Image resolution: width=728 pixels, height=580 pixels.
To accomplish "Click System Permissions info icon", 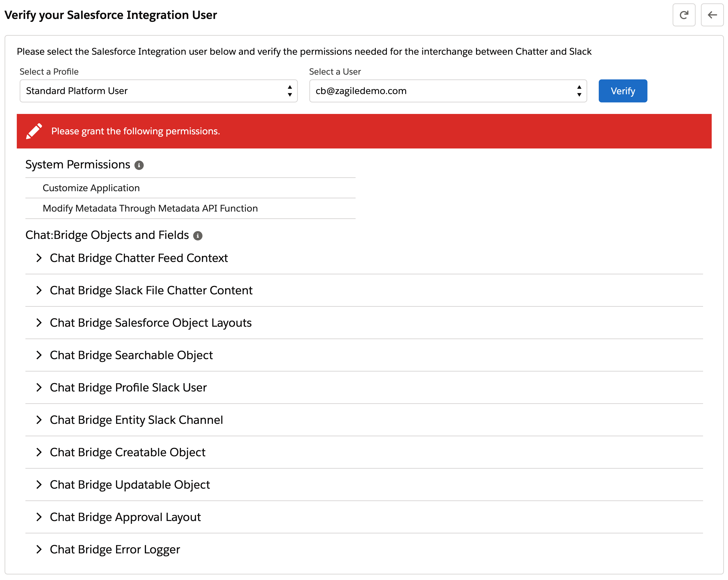I will click(139, 165).
